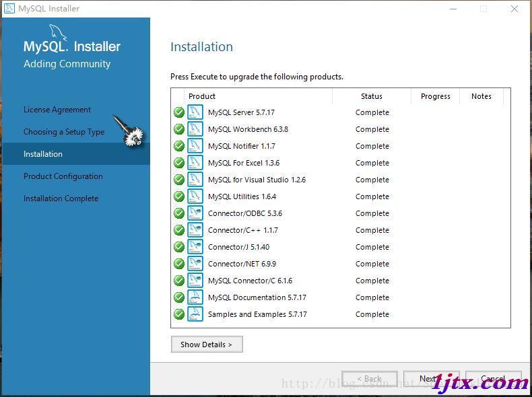
Task: Expand the Show Details section
Action: point(207,345)
